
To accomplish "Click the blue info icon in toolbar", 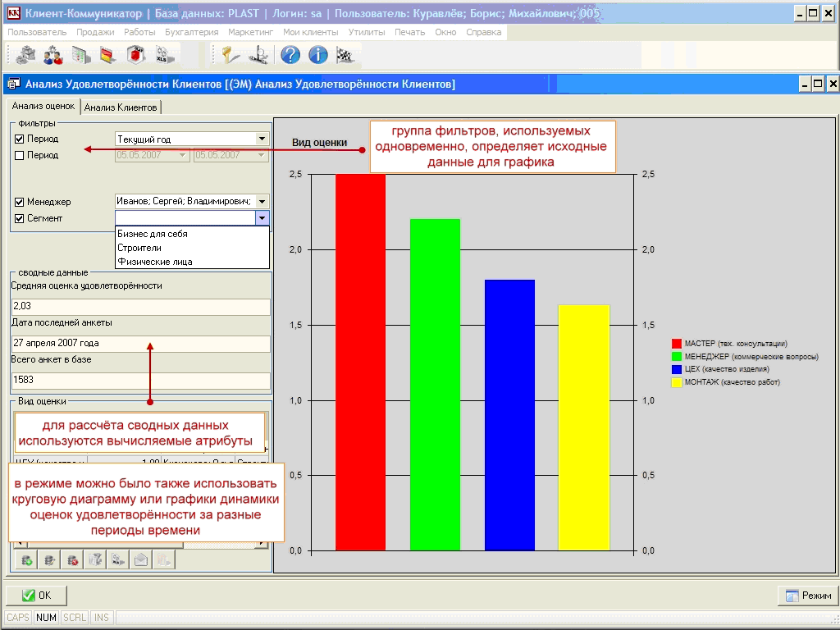I will pyautogui.click(x=317, y=55).
